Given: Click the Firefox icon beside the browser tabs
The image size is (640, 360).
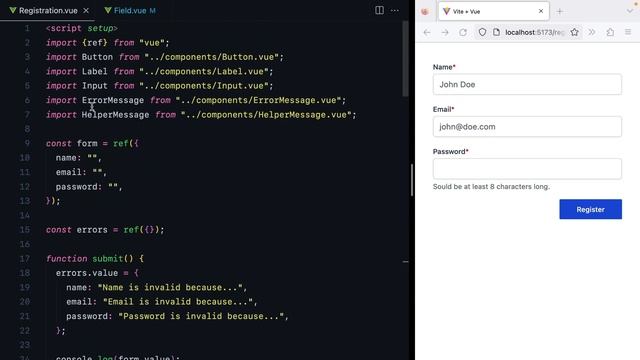Looking at the screenshot, I should [x=425, y=11].
